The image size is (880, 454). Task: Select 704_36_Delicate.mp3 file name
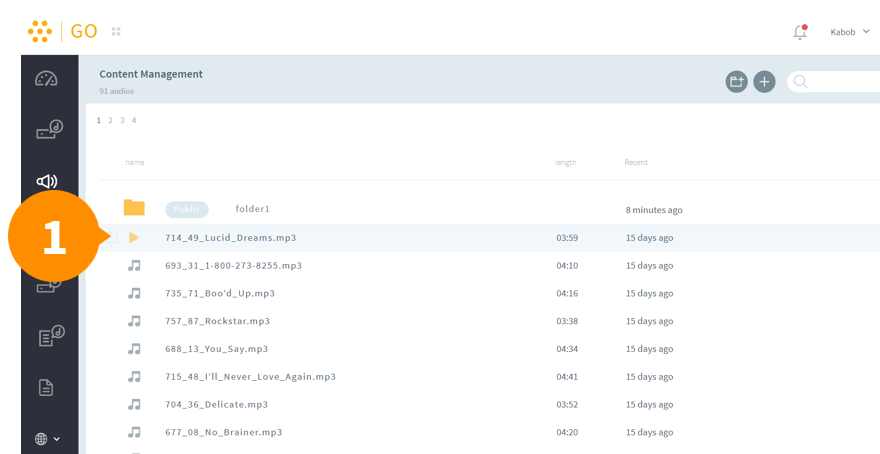[x=217, y=404]
